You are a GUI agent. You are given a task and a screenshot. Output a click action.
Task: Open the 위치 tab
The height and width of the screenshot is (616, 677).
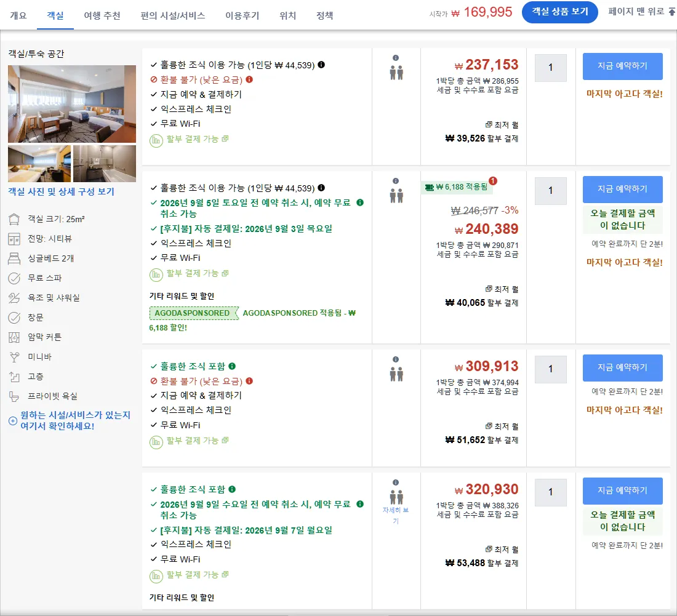point(288,15)
